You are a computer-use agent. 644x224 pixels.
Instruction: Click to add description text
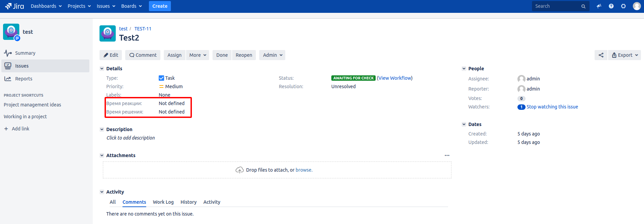(131, 138)
